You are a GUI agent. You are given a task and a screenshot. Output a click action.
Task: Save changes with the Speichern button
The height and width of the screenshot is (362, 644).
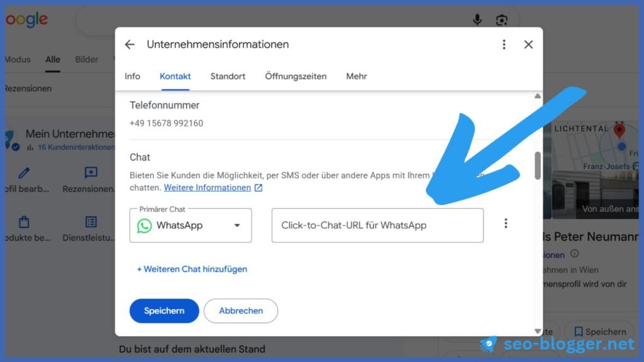(164, 310)
